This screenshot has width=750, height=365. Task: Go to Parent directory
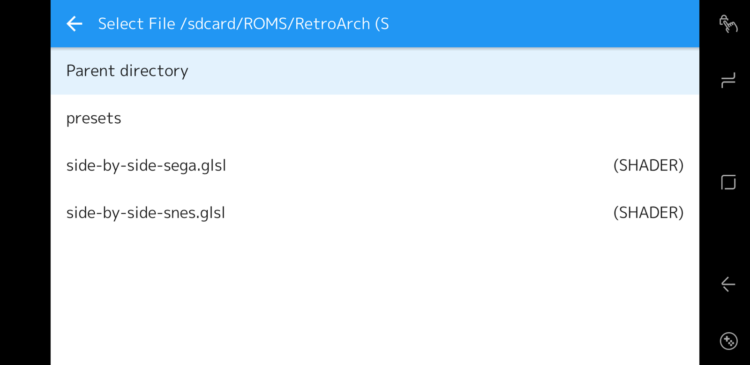pyautogui.click(x=127, y=71)
